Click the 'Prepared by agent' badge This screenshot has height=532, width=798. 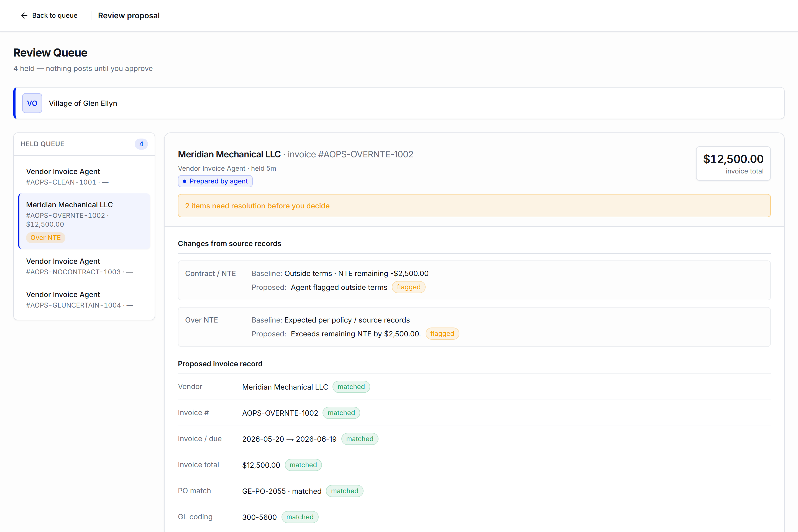coord(215,181)
